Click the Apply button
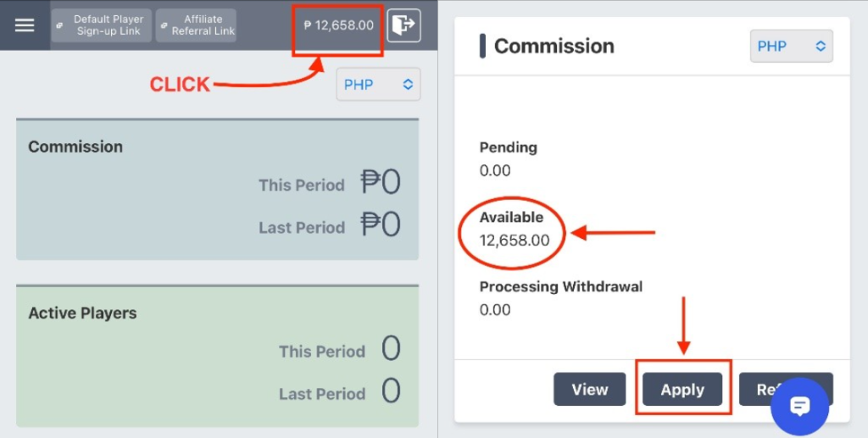 point(682,390)
